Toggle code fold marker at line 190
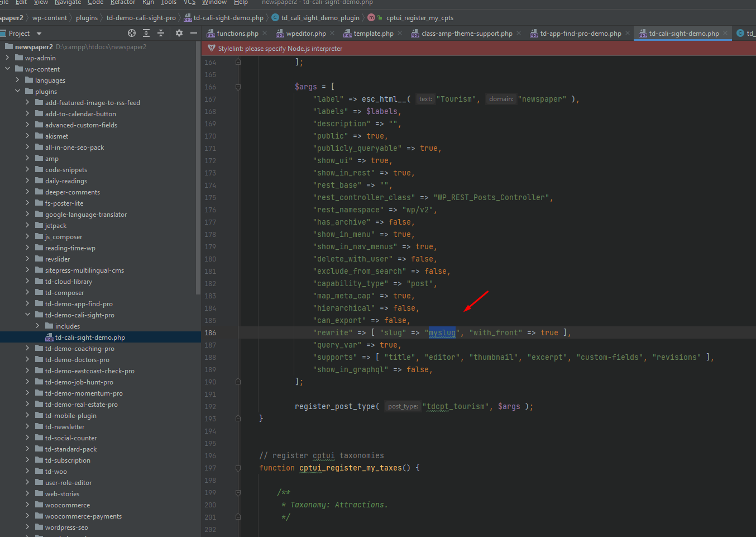This screenshot has width=756, height=537. click(x=238, y=382)
